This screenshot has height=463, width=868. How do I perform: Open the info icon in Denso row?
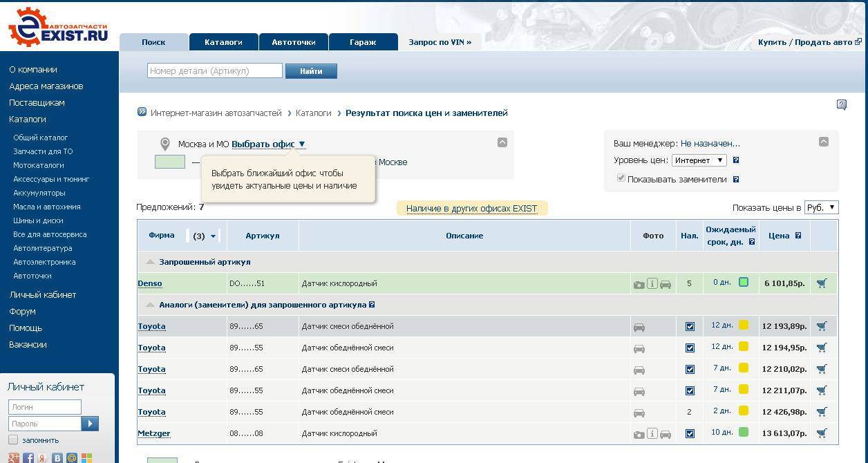tap(652, 283)
